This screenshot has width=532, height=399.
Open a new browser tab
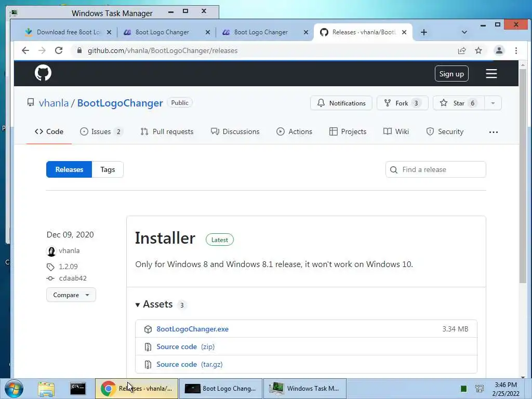pos(424,32)
